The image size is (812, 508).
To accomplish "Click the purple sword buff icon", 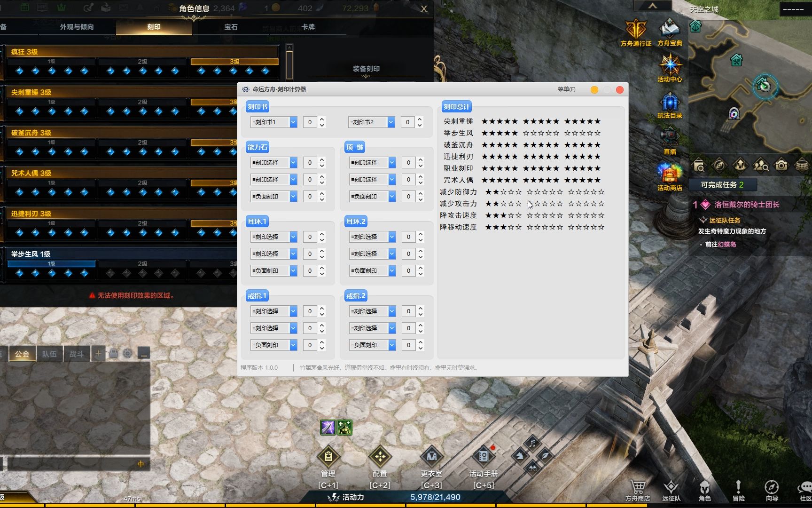I will (x=328, y=427).
